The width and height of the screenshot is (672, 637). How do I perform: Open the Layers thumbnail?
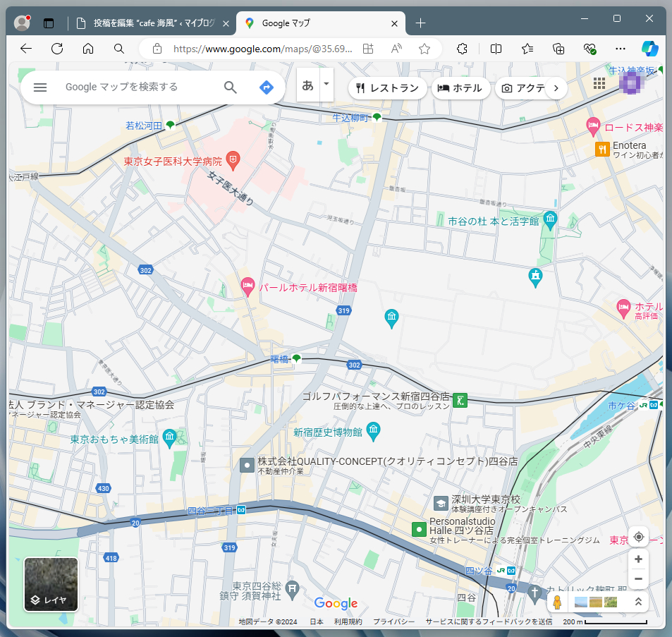tap(51, 584)
